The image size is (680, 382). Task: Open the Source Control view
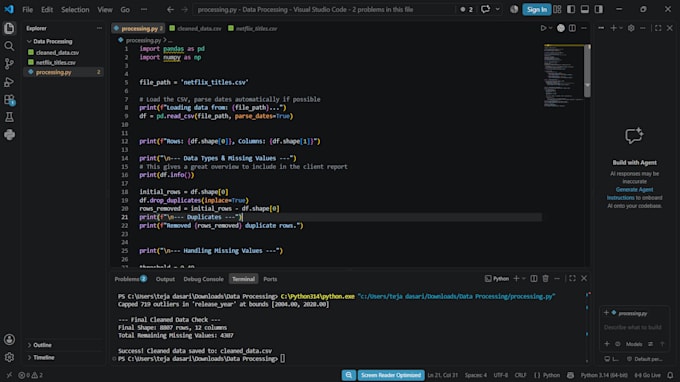pyautogui.click(x=9, y=64)
